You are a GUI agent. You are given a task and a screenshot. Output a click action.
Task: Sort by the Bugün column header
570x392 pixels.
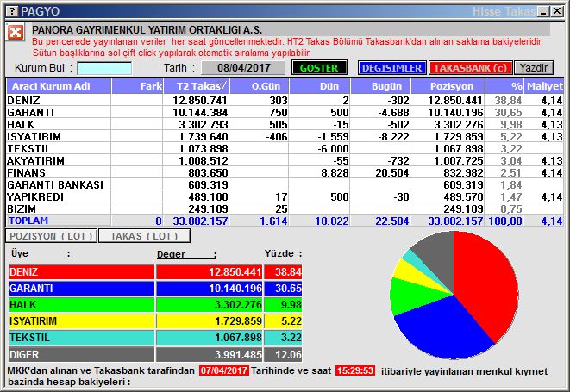[380, 86]
